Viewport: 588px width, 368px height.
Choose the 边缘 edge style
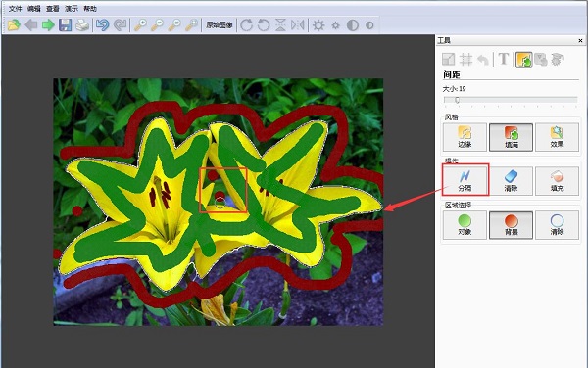pyautogui.click(x=465, y=137)
